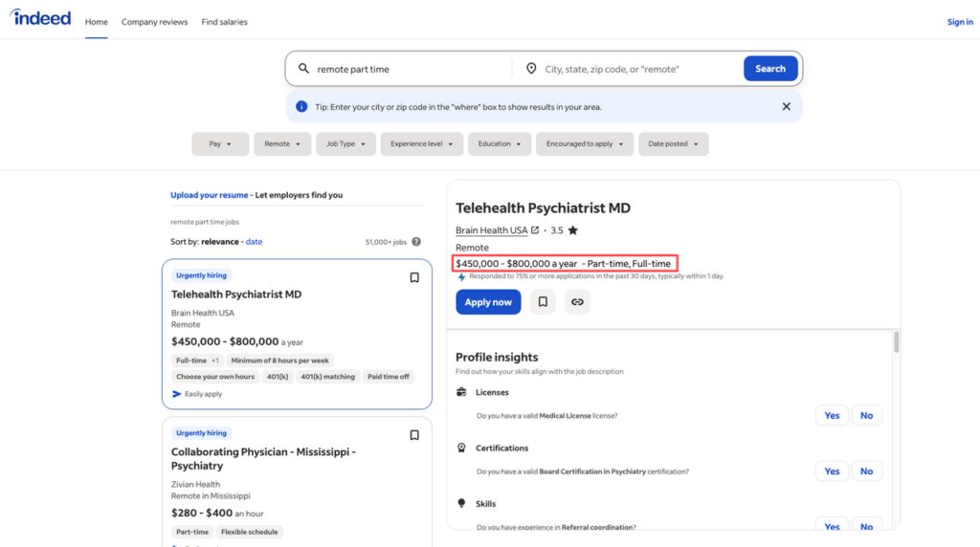Open the Pay filter dropdown
The width and height of the screenshot is (980, 547).
[x=220, y=143]
